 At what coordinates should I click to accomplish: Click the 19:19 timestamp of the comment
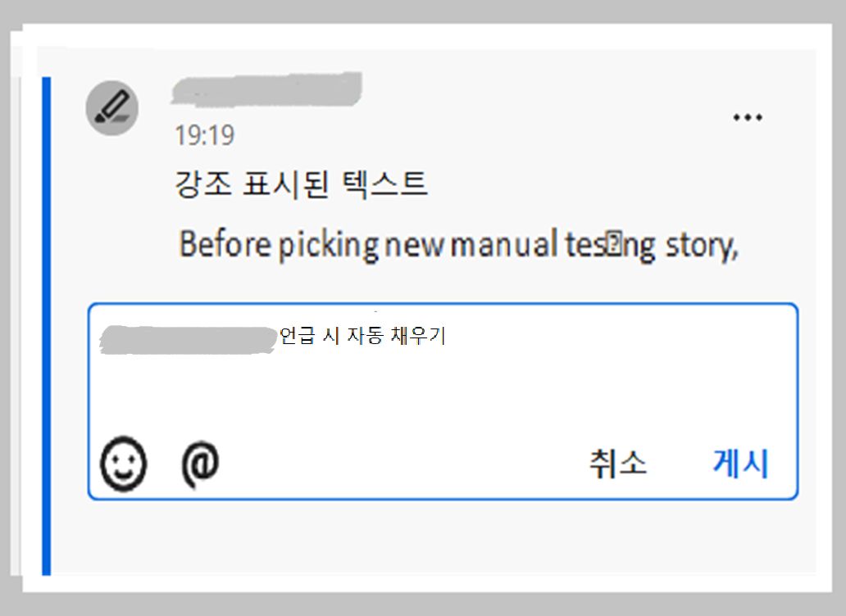(x=203, y=134)
